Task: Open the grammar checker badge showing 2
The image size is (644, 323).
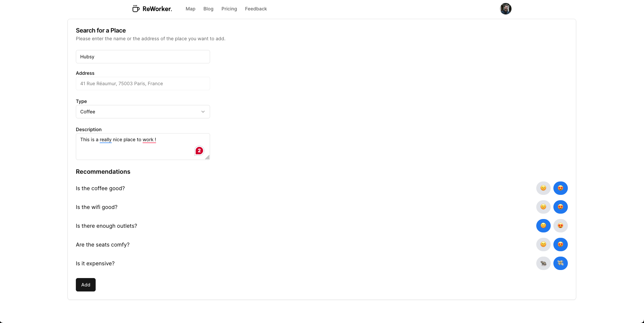Action: tap(199, 151)
